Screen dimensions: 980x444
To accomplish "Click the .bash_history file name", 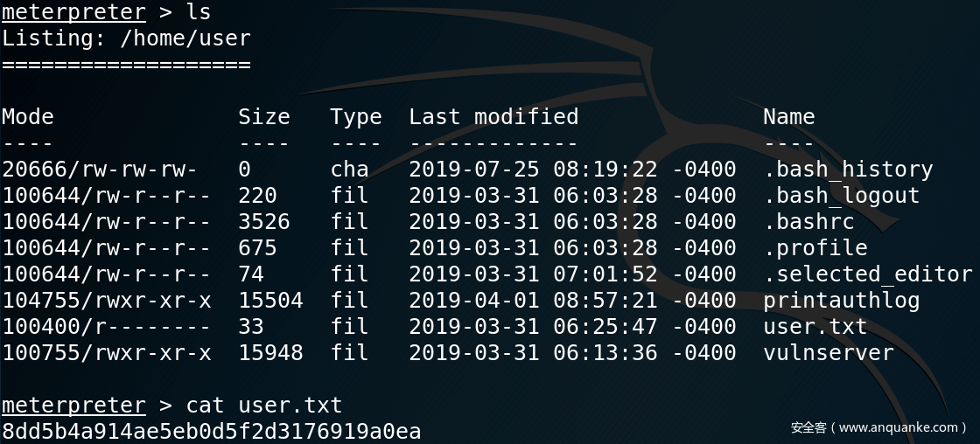I will pos(848,170).
